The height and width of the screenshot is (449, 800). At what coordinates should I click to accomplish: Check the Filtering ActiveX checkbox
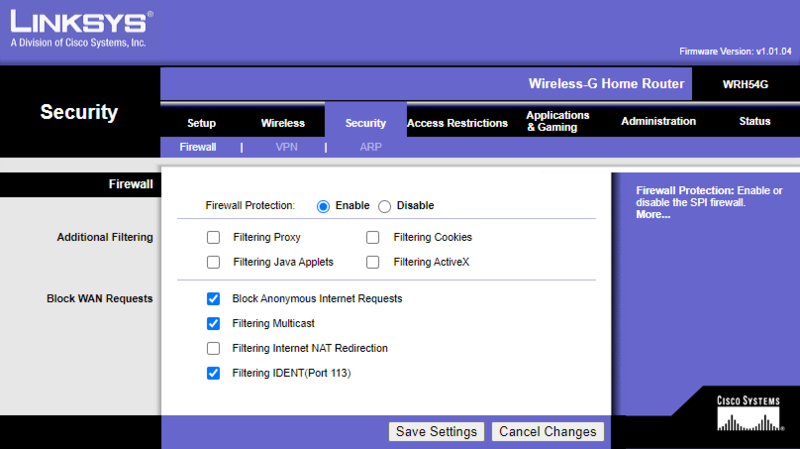(x=373, y=262)
